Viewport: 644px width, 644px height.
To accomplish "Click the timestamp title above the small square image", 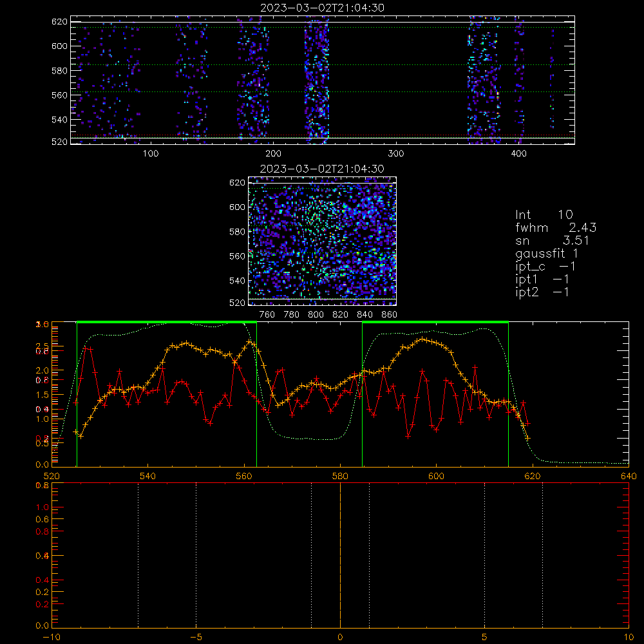I will (x=322, y=169).
